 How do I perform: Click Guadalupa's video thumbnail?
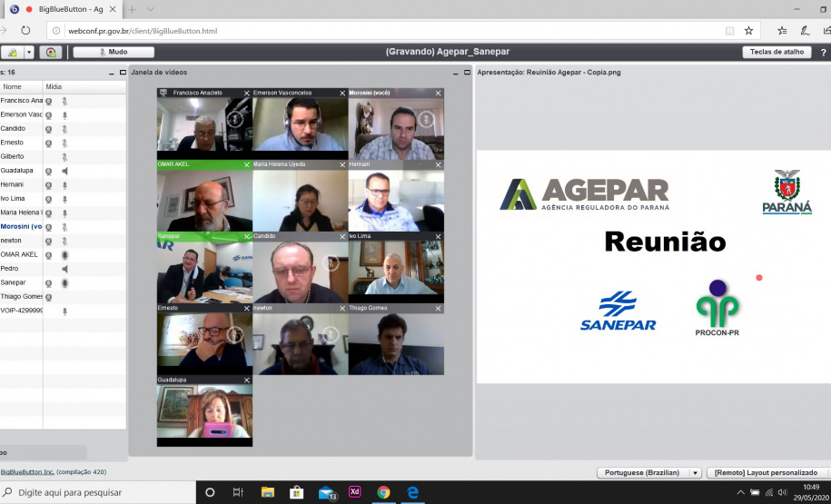point(204,411)
